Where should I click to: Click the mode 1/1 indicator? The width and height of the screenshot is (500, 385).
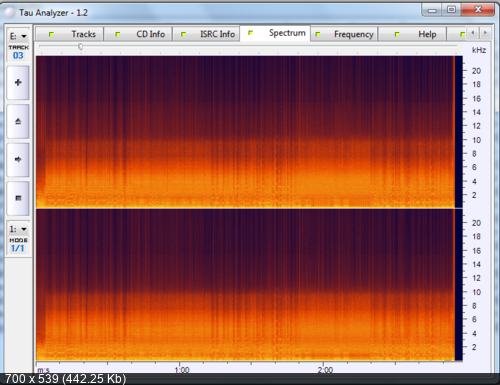[x=18, y=248]
